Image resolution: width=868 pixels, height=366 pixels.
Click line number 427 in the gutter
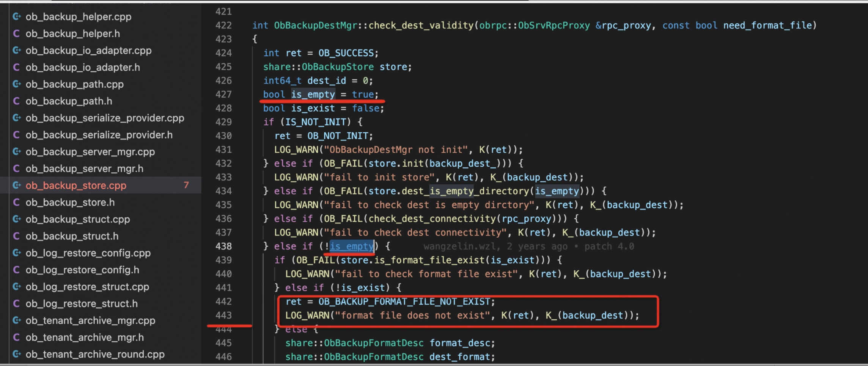[x=223, y=95]
